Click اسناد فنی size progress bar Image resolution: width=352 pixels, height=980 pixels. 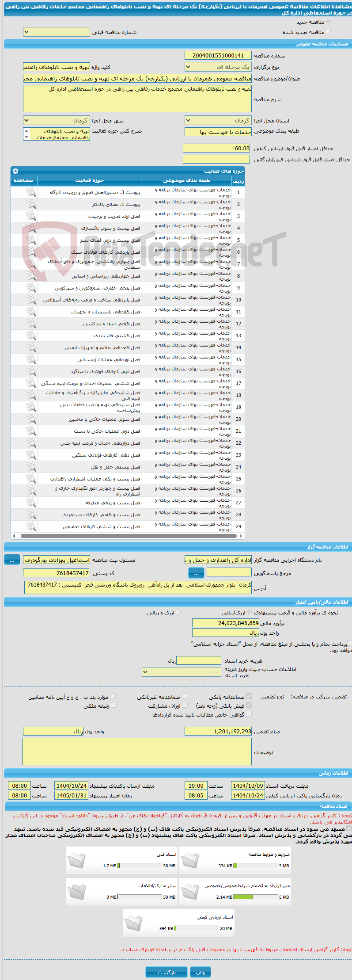pyautogui.click(x=140, y=866)
